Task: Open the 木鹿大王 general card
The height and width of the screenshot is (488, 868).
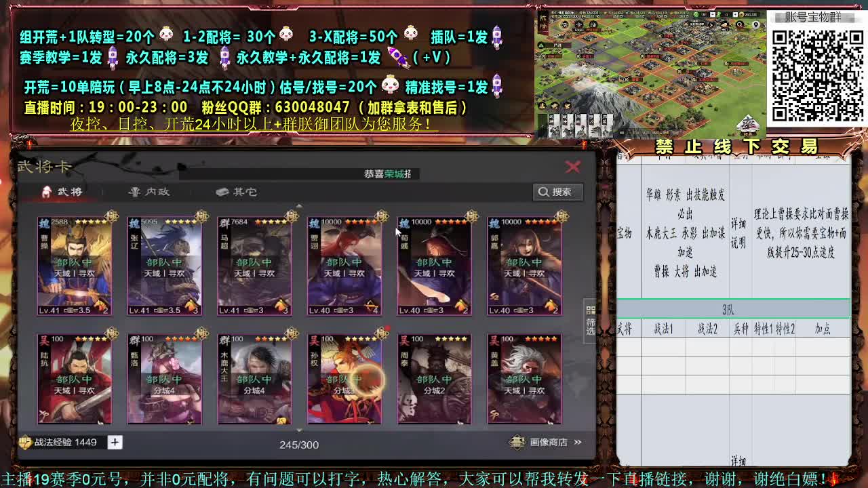Action: (x=254, y=379)
